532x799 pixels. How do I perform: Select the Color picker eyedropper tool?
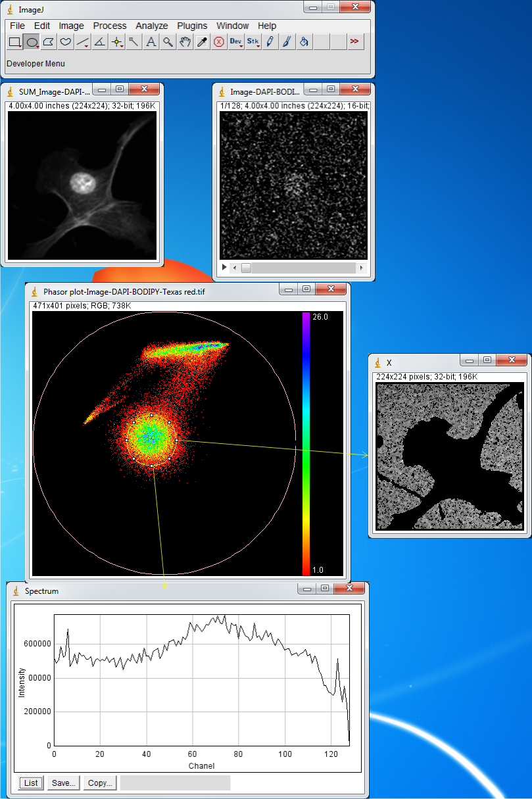(x=203, y=42)
